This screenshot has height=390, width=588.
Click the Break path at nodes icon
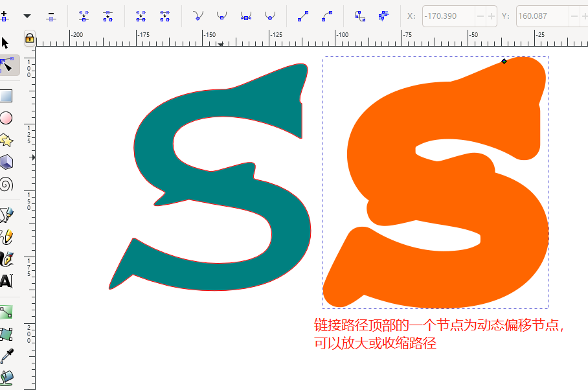(x=108, y=16)
